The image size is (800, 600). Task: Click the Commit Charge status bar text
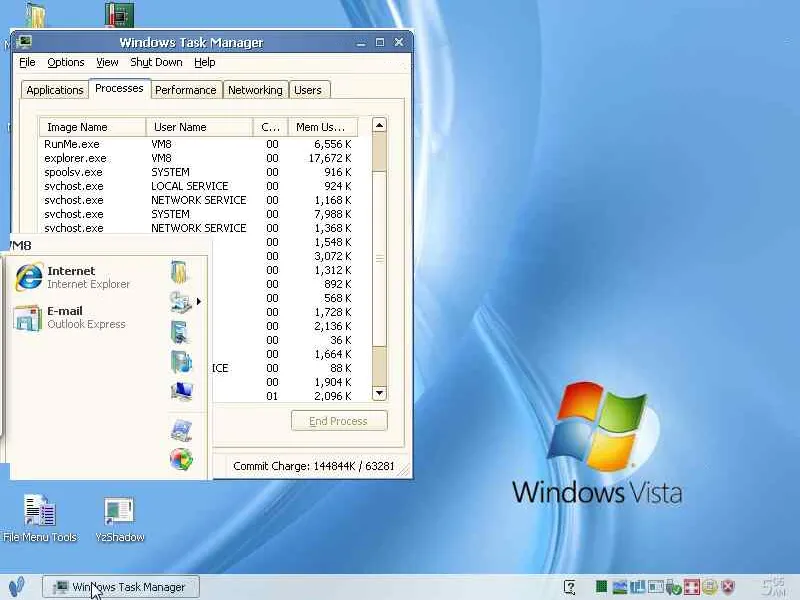tap(313, 466)
